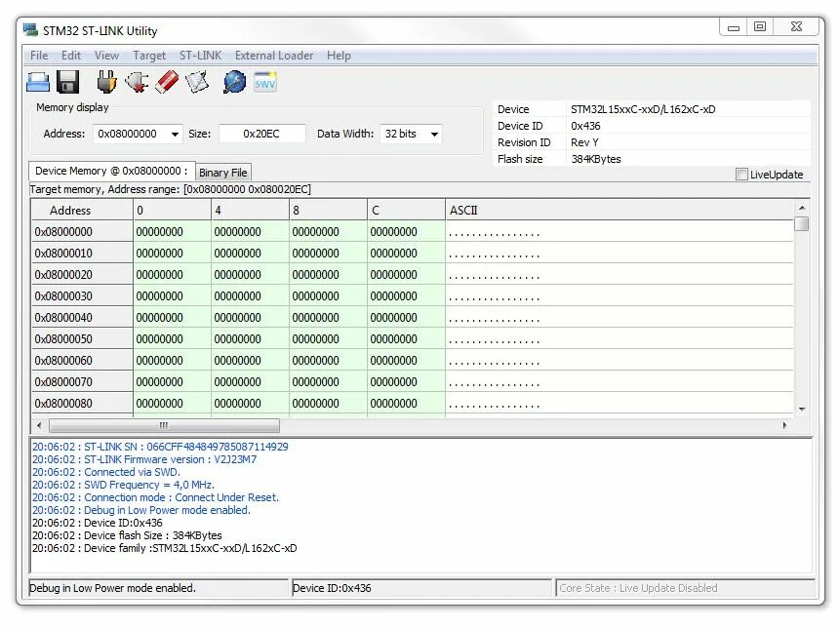840x628 pixels.
Task: Click the Open file toolbar icon
Action: 38,83
